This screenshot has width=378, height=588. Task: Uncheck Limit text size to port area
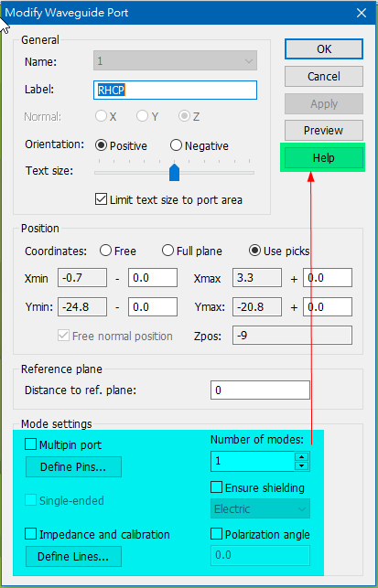pyautogui.click(x=101, y=199)
